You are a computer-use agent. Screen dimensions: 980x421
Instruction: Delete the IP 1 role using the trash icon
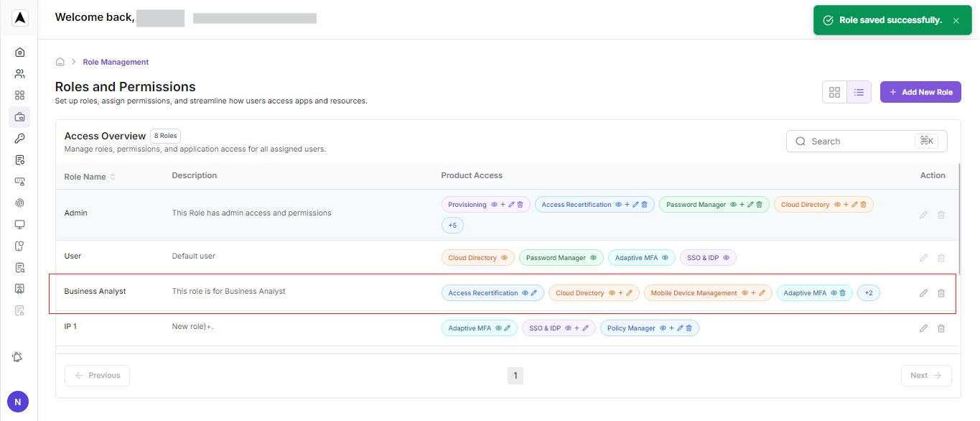(941, 328)
